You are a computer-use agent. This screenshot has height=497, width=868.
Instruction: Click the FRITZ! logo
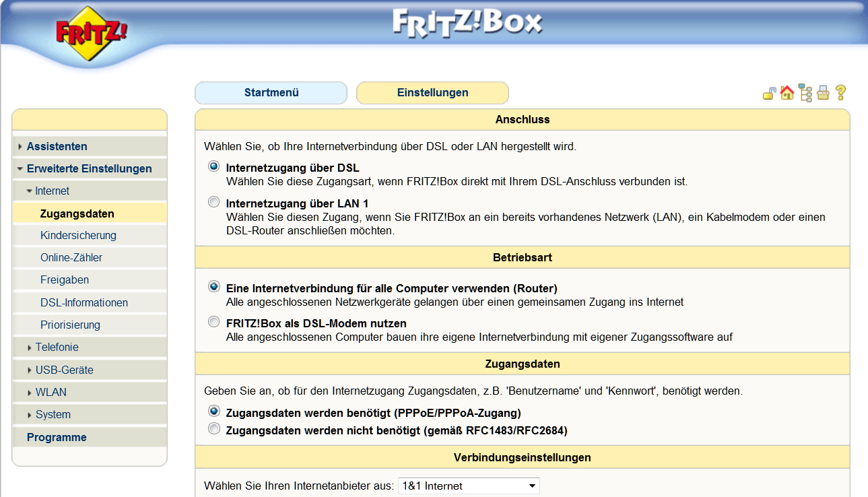coord(92,33)
